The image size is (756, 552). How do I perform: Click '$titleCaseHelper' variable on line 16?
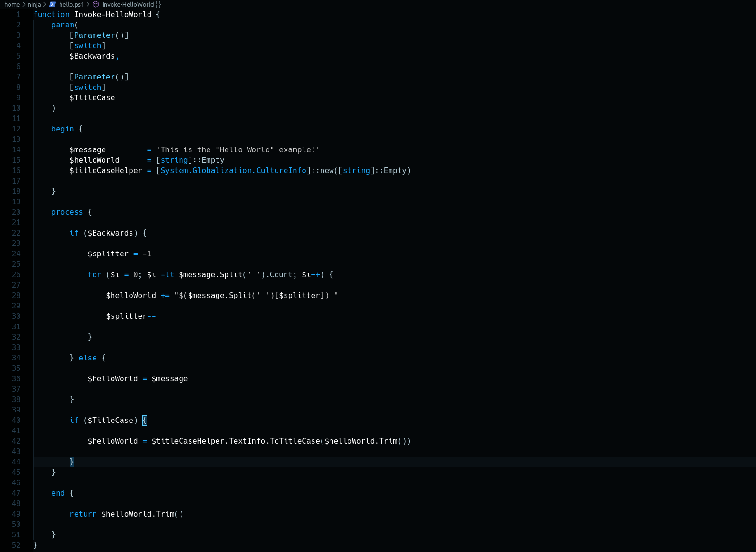pyautogui.click(x=106, y=171)
